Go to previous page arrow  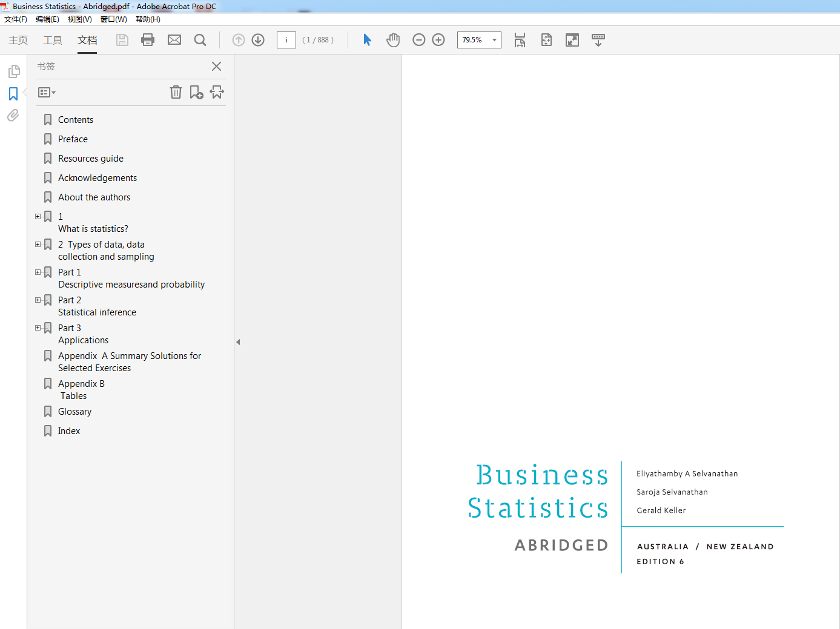[239, 40]
